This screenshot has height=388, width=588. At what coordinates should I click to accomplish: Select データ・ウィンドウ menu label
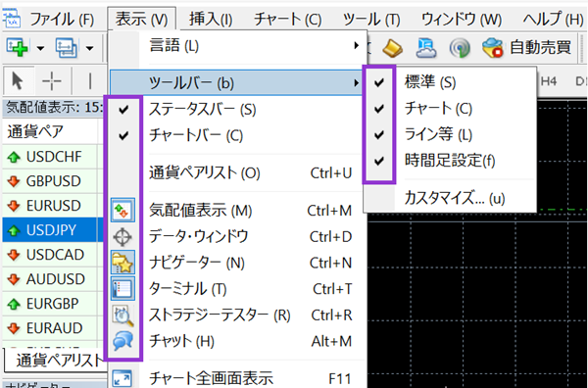click(199, 236)
